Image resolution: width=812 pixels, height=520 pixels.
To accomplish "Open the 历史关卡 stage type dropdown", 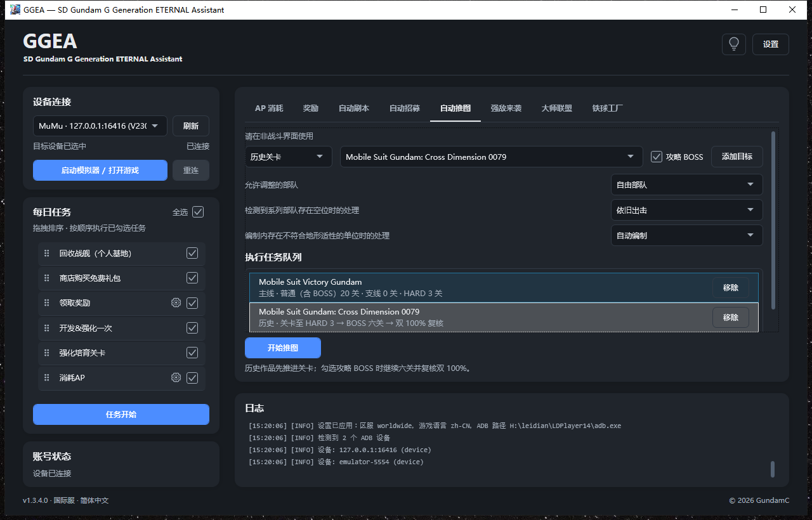I will 289,157.
